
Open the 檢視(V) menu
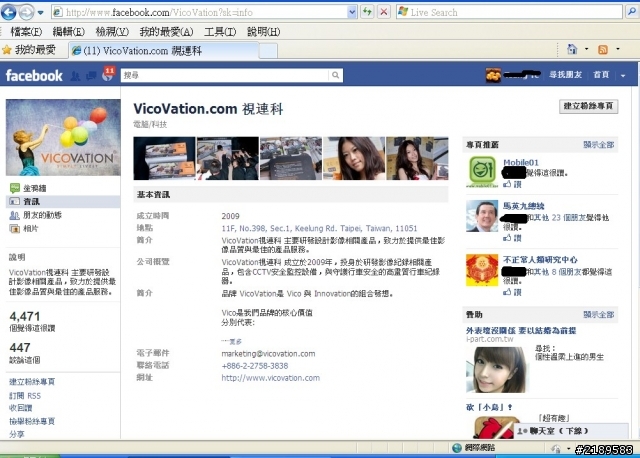click(112, 31)
